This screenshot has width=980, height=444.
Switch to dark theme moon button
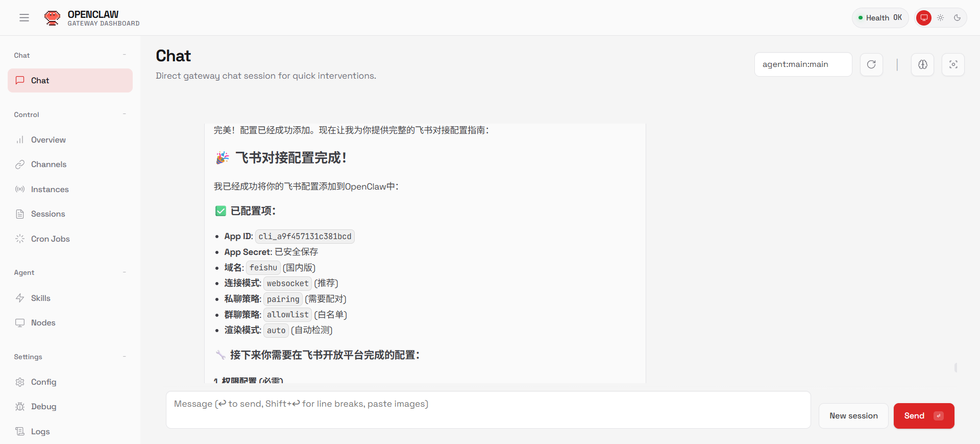(958, 18)
